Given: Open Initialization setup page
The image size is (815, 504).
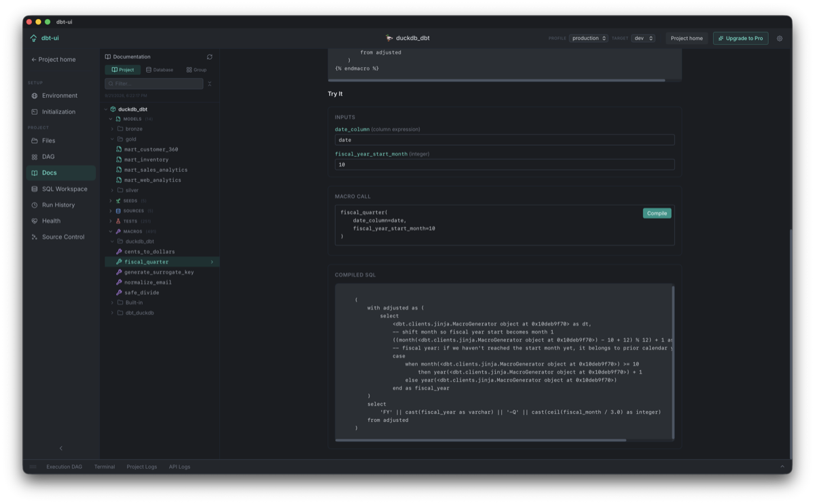Looking at the screenshot, I should 60,112.
